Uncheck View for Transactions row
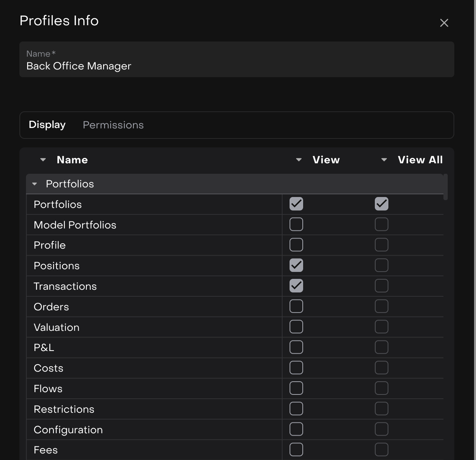The height and width of the screenshot is (460, 476). pos(296,286)
